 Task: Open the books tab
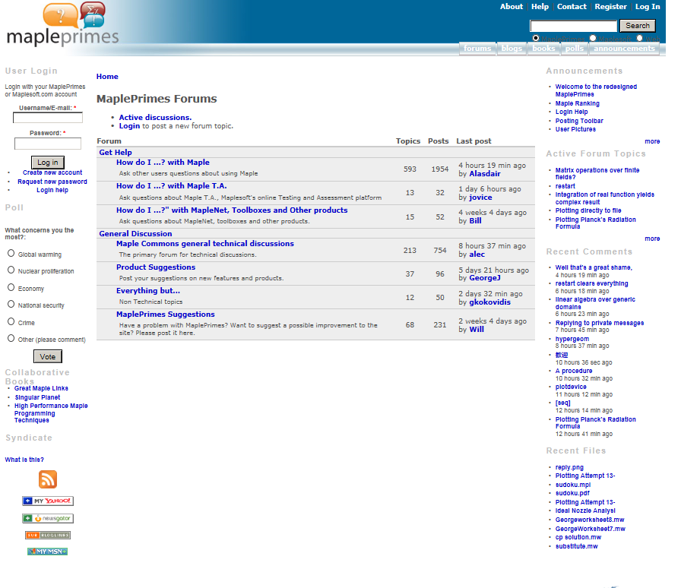click(x=543, y=48)
